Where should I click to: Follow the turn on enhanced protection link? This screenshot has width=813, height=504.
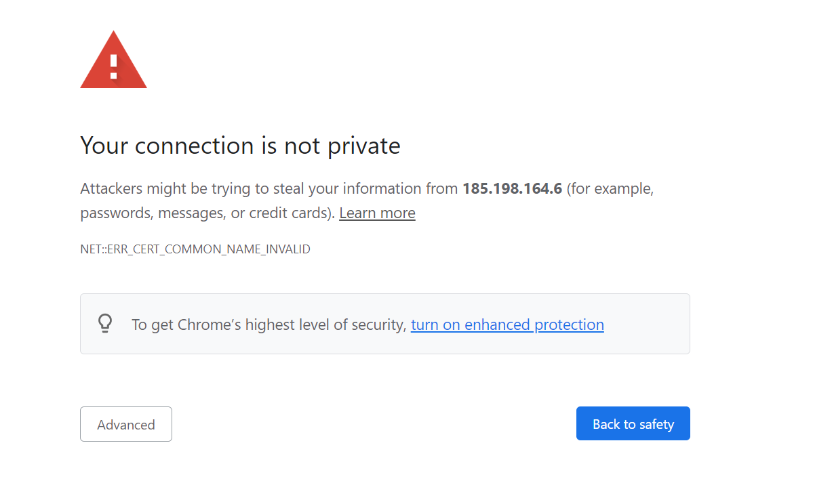coord(507,324)
